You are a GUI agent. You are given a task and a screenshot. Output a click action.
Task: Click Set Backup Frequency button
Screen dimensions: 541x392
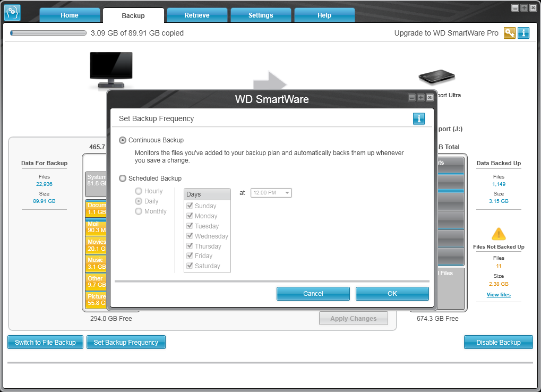point(126,342)
